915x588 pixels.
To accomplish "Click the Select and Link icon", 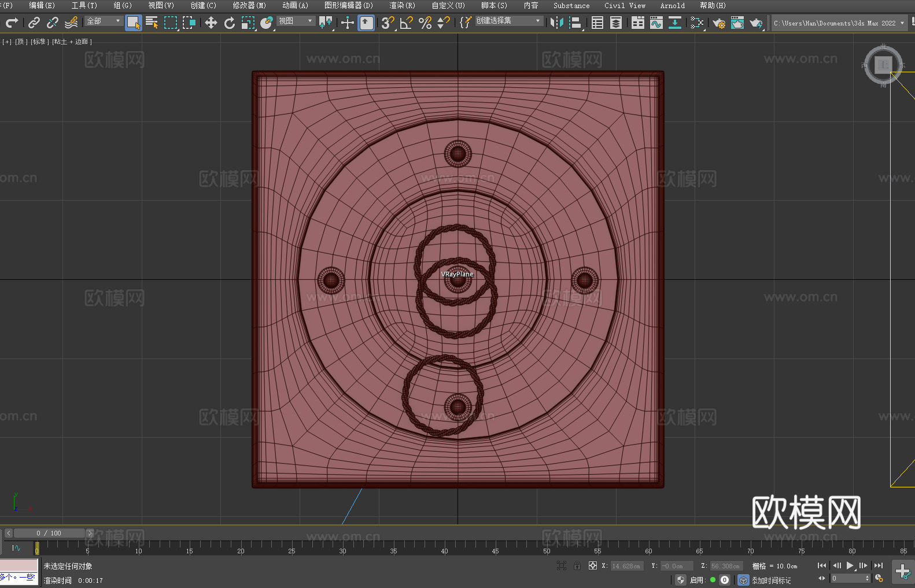I will click(34, 23).
